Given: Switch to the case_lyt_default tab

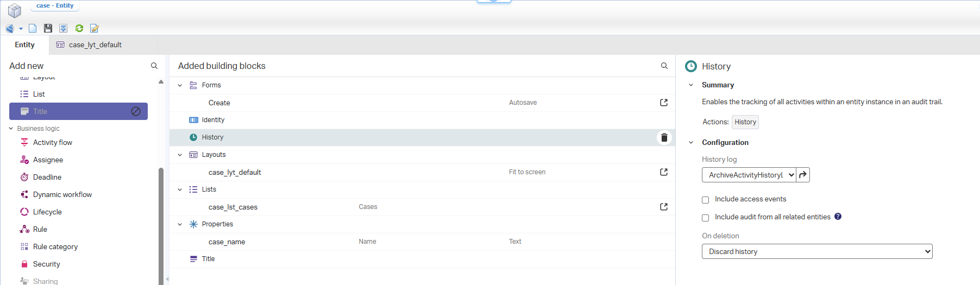Looking at the screenshot, I should (95, 45).
